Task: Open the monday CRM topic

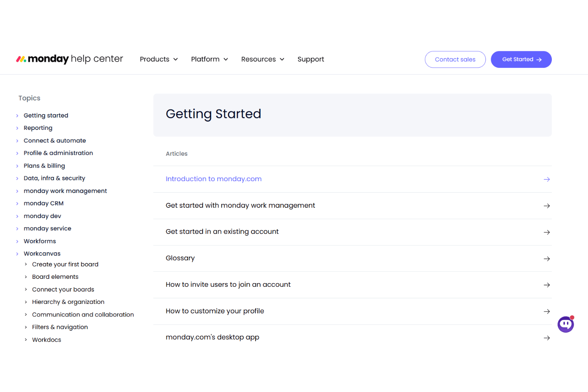Action: [x=44, y=203]
